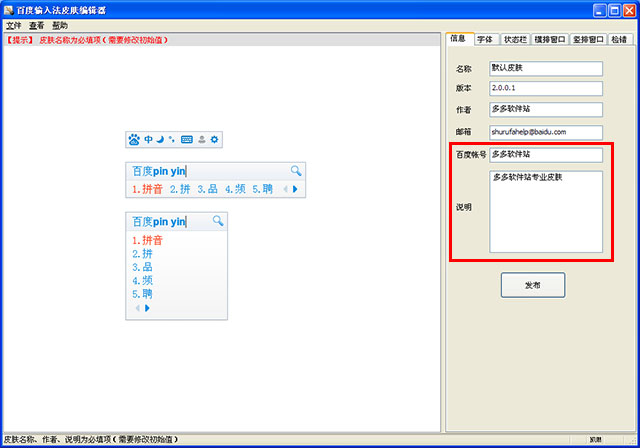Click the search magnifier in vertical candidate window

[x=218, y=221]
